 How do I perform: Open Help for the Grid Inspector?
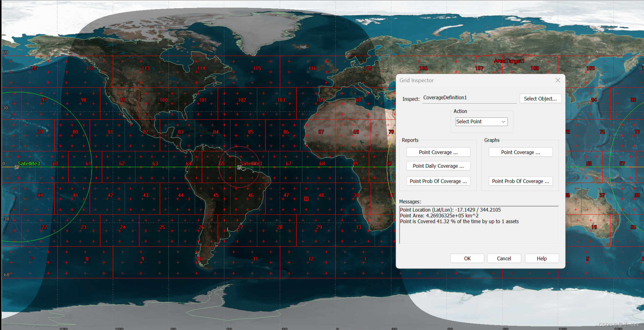(x=542, y=258)
